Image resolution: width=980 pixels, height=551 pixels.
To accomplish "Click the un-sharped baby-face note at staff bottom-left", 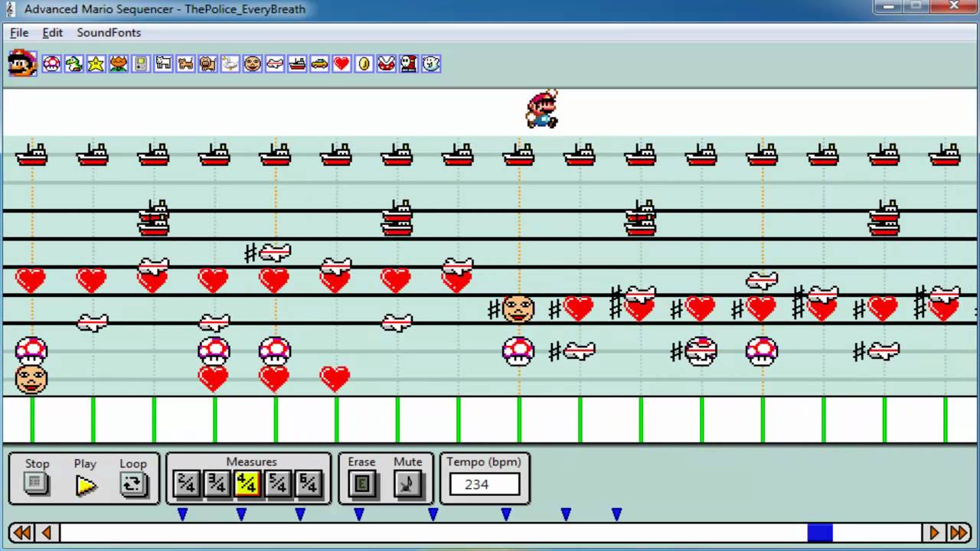I will (31, 379).
